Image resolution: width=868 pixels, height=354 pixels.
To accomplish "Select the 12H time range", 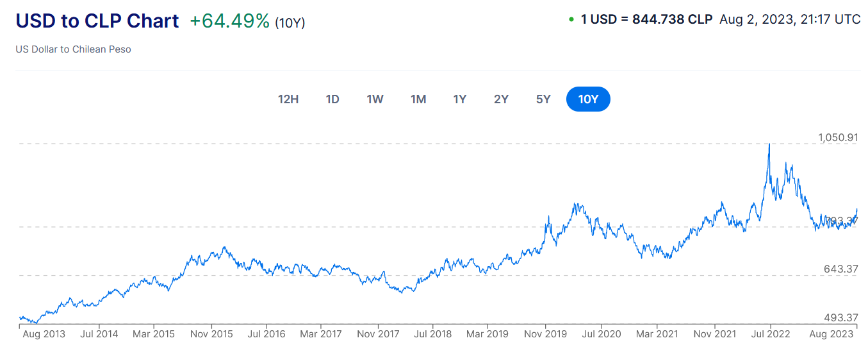I will pos(288,99).
